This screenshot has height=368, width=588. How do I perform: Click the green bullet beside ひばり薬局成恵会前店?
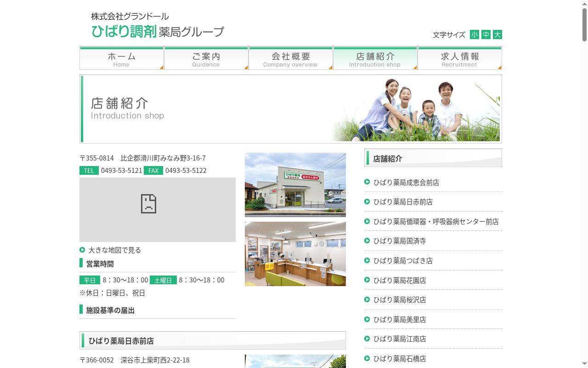[367, 182]
